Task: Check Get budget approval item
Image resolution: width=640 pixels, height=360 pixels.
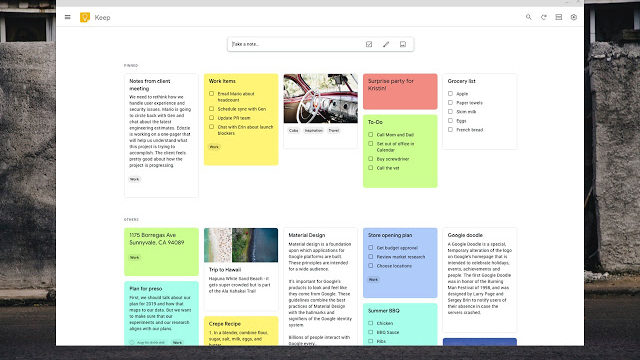Action: (371, 247)
